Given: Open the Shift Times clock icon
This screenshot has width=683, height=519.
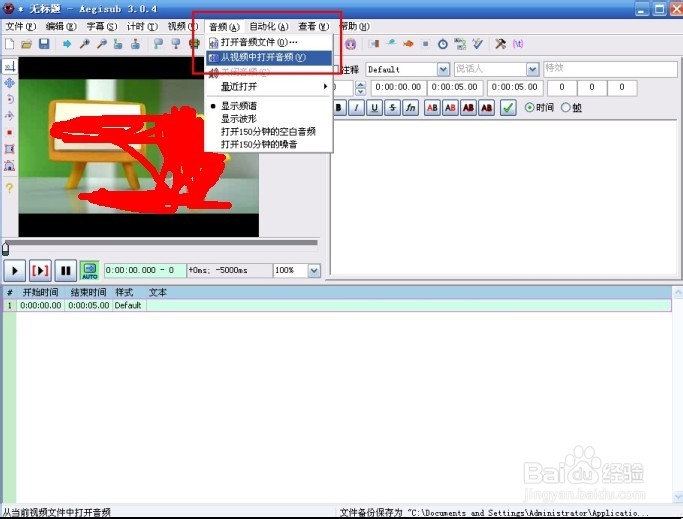Looking at the screenshot, I should coord(443,44).
